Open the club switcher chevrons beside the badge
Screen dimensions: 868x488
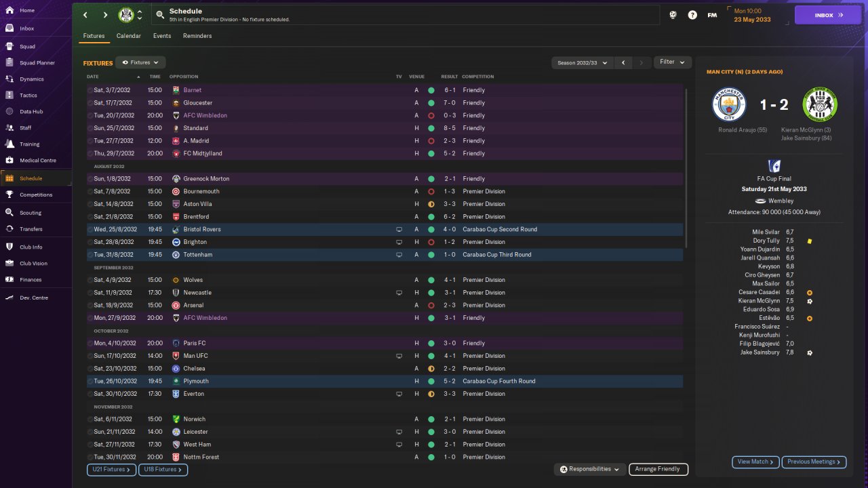(x=140, y=15)
